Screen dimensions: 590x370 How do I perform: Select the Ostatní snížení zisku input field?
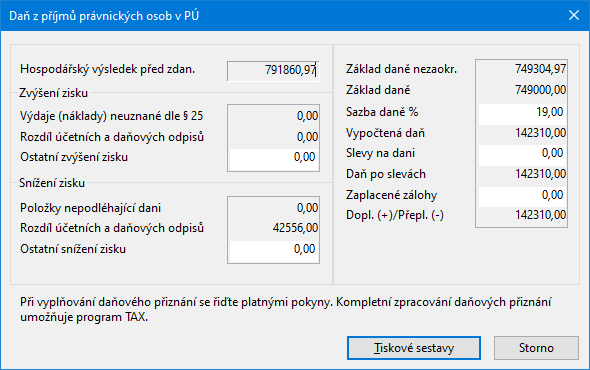274,249
